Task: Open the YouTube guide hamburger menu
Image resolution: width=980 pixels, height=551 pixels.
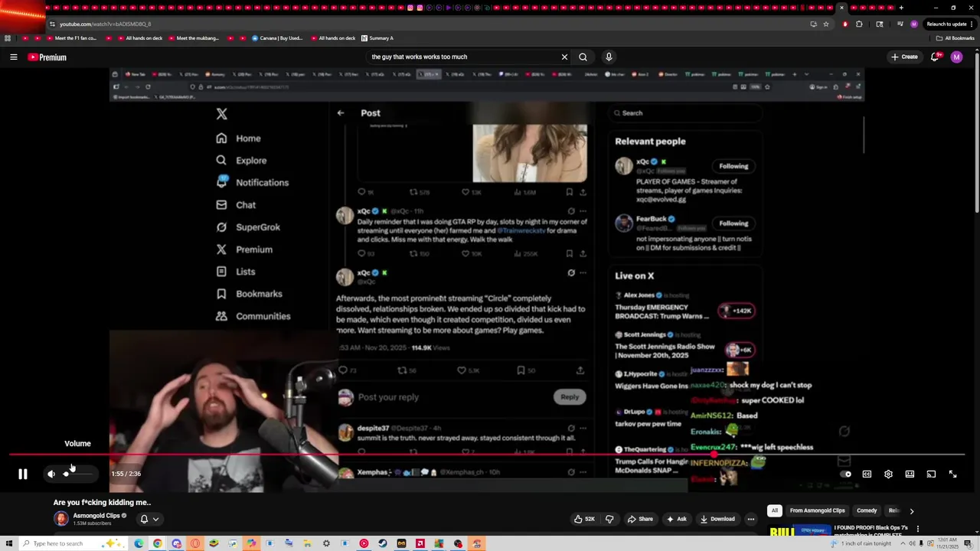Action: [x=13, y=57]
